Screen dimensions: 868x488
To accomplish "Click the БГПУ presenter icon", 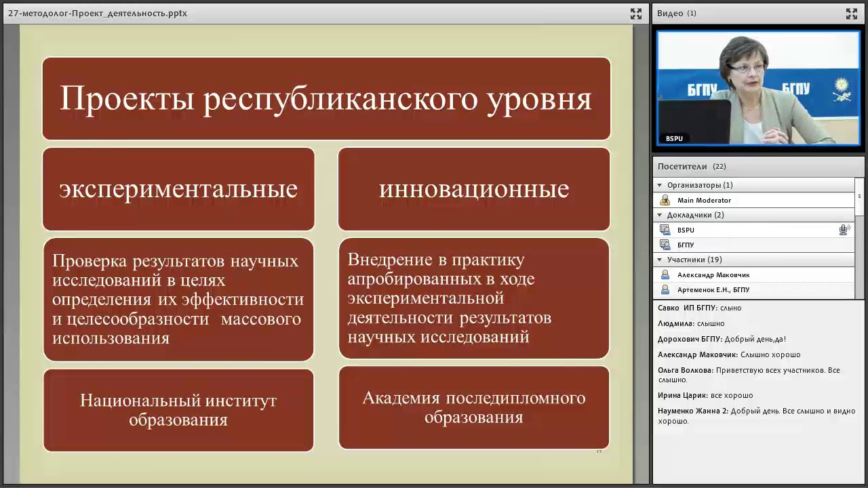I will point(665,245).
